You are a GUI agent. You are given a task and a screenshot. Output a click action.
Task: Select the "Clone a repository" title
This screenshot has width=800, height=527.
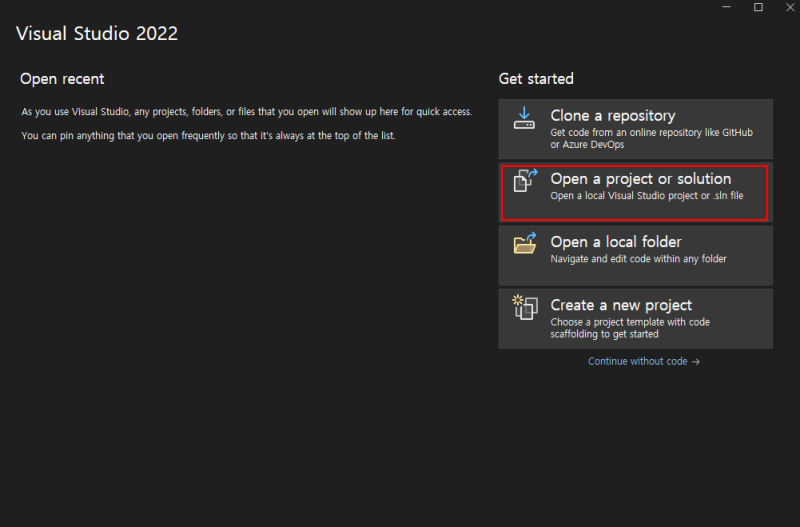612,116
